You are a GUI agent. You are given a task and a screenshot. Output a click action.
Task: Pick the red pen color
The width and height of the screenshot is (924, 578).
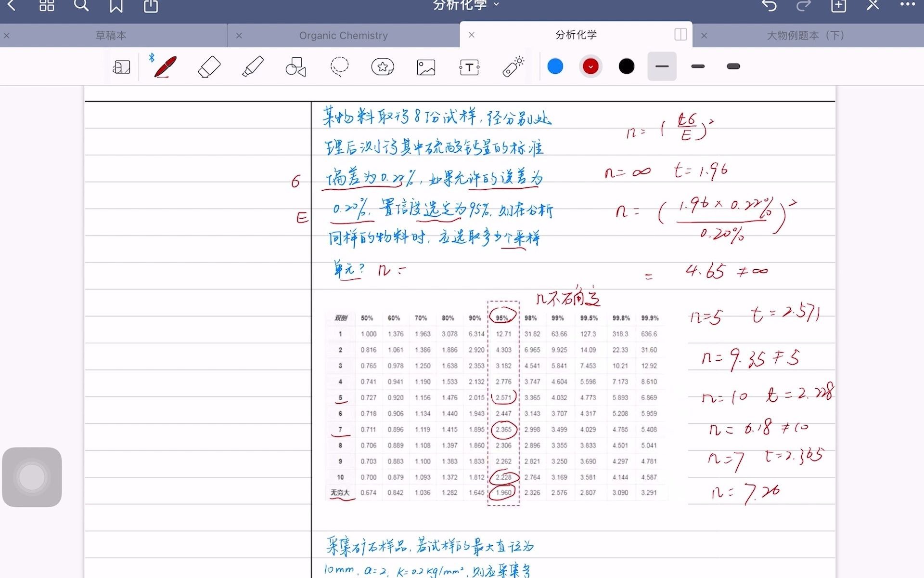(x=590, y=66)
